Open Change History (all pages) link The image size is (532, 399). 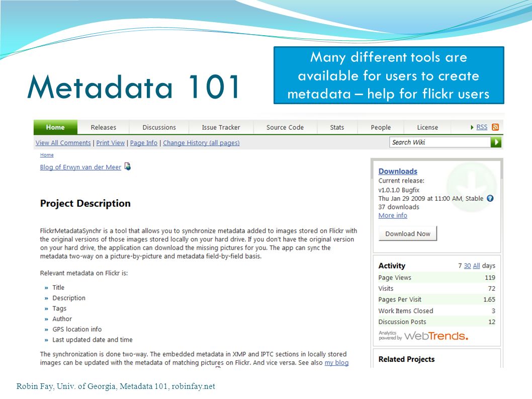(x=201, y=143)
